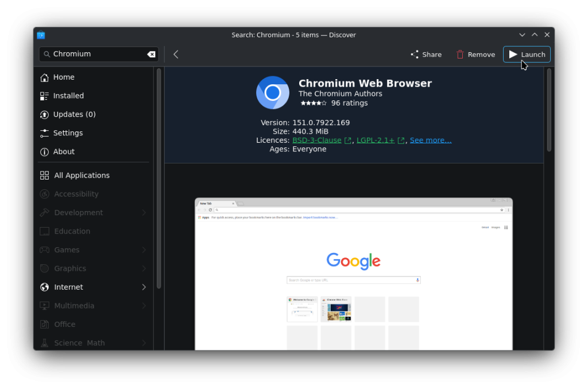Expand the Graphics category chevron

(x=144, y=268)
